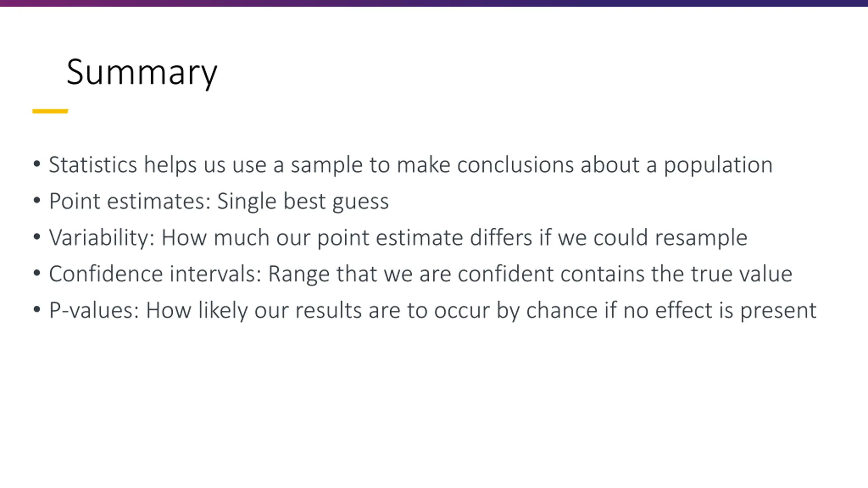This screenshot has height=488, width=868.
Task: Select the yellow accent line under the title
Action: tap(50, 111)
